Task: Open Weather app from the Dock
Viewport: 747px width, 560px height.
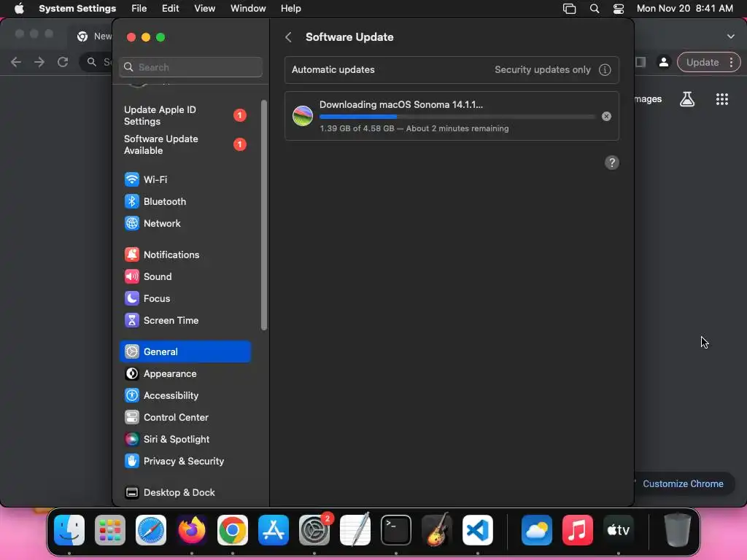Action: click(x=537, y=530)
